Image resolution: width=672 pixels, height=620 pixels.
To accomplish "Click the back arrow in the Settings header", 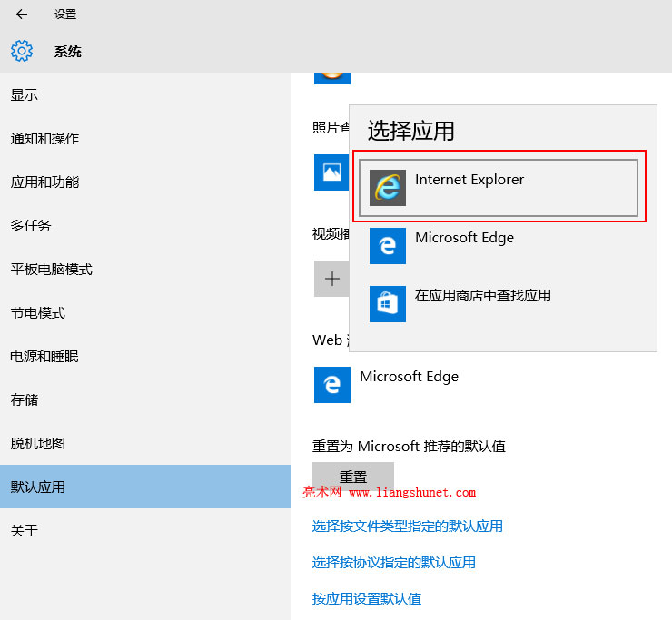I will [x=22, y=15].
